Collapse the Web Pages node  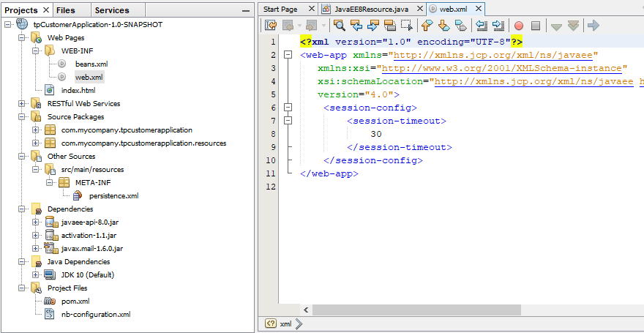pyautogui.click(x=22, y=38)
